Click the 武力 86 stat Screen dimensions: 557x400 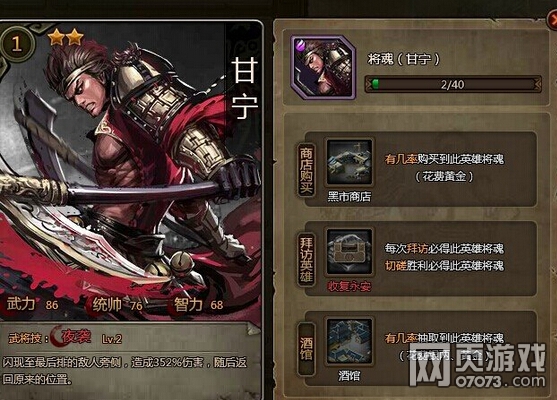tap(32, 304)
